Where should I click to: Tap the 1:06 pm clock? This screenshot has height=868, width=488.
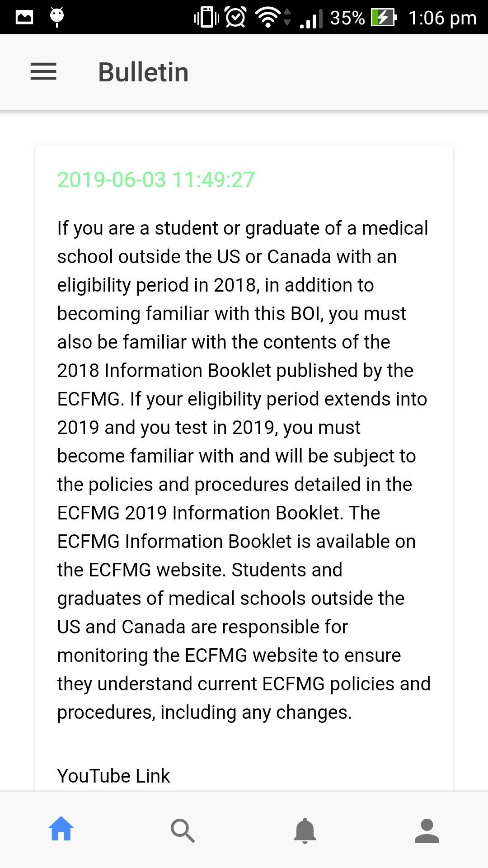click(442, 18)
